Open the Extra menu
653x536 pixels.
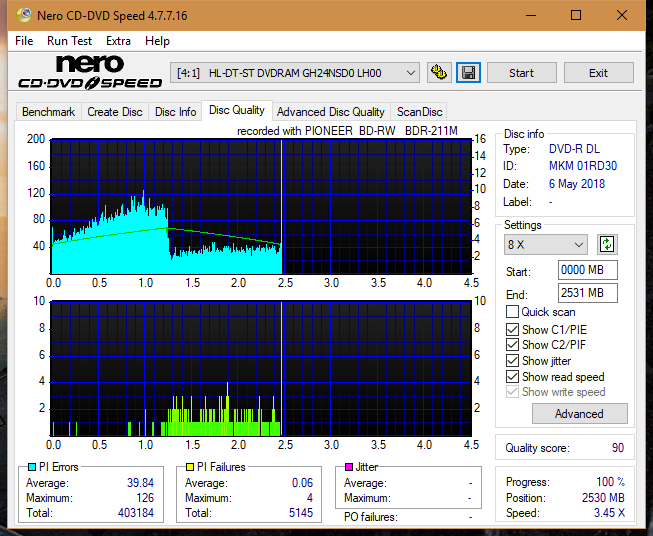118,41
